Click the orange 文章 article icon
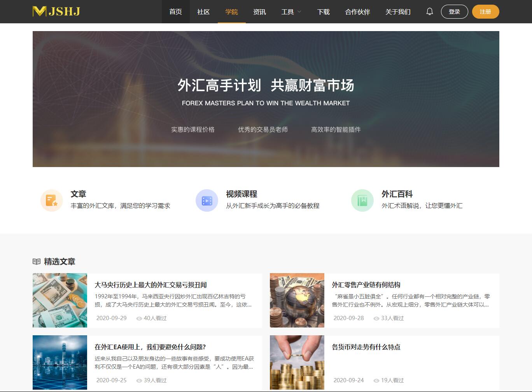Image resolution: width=532 pixels, height=392 pixels. pyautogui.click(x=52, y=200)
